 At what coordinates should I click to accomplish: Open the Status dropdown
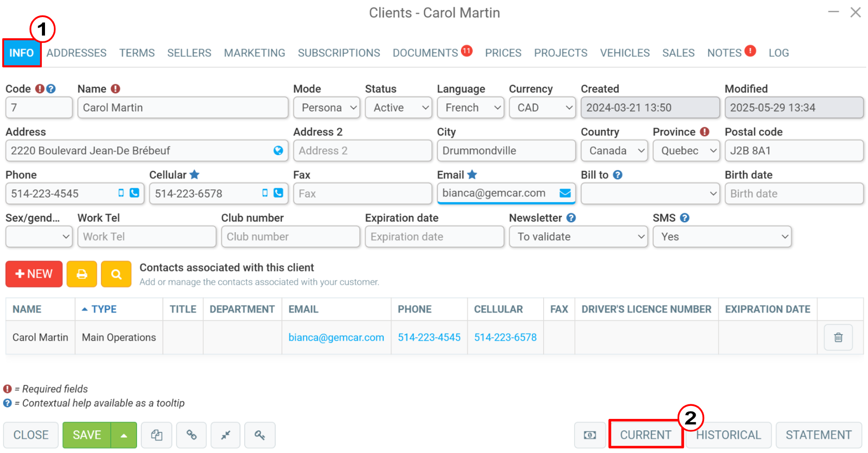click(x=398, y=108)
